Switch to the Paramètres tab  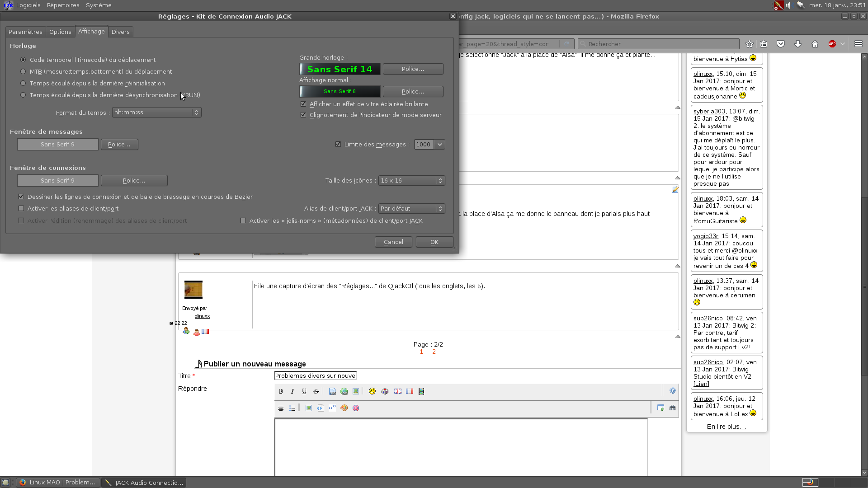[x=25, y=32]
